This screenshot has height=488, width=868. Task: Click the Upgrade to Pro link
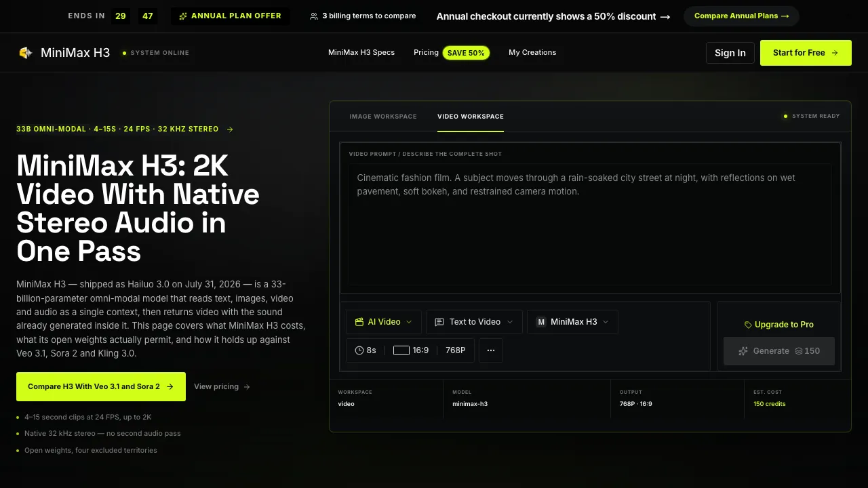[779, 325]
